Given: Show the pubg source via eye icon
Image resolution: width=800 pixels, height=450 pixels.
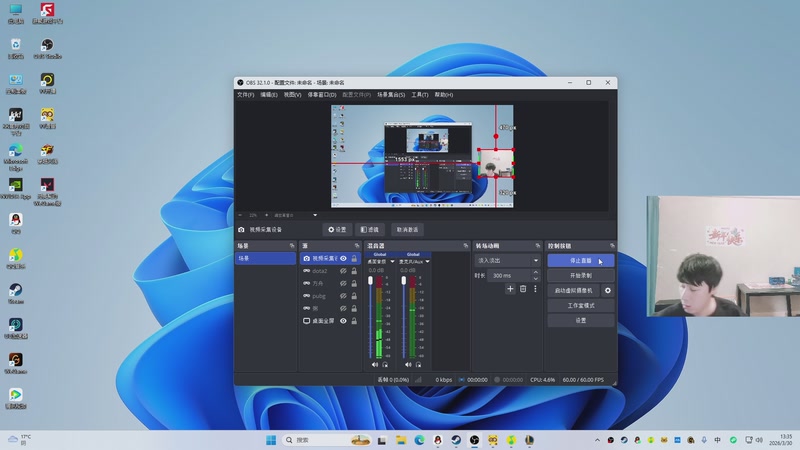Looking at the screenshot, I should coord(343,296).
